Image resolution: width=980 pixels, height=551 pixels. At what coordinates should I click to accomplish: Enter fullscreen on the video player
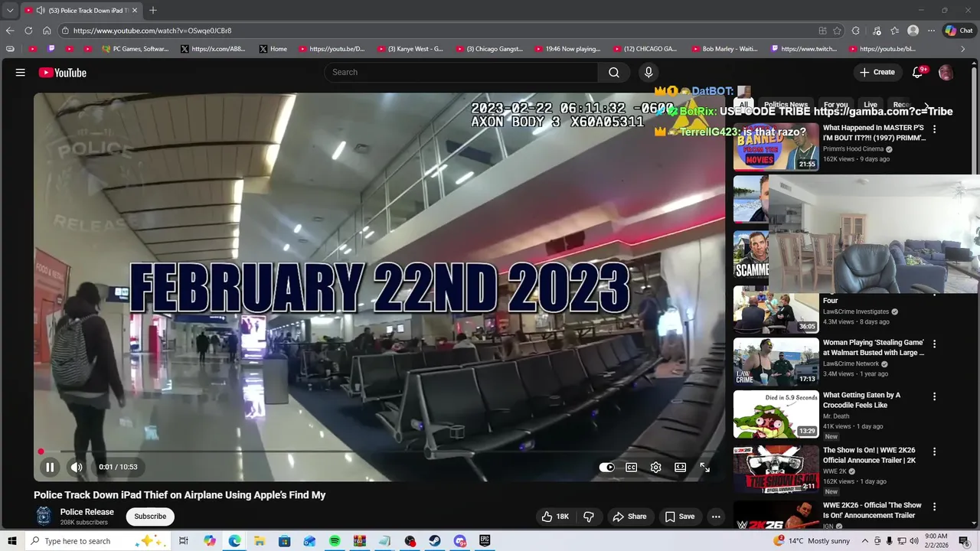coord(704,467)
